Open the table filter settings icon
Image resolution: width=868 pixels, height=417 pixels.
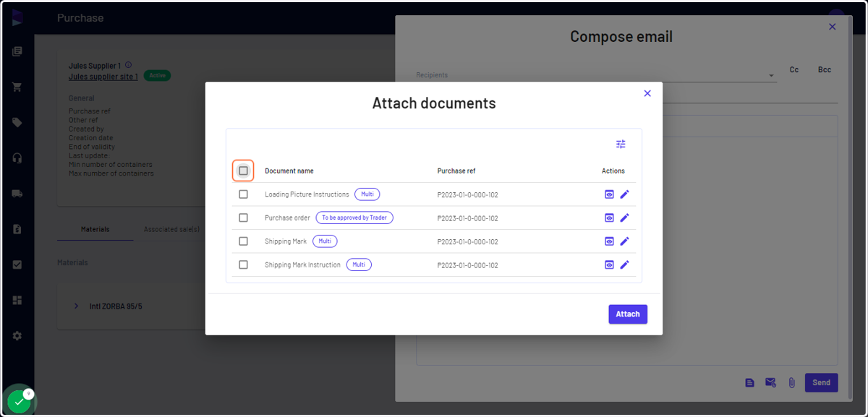point(621,144)
